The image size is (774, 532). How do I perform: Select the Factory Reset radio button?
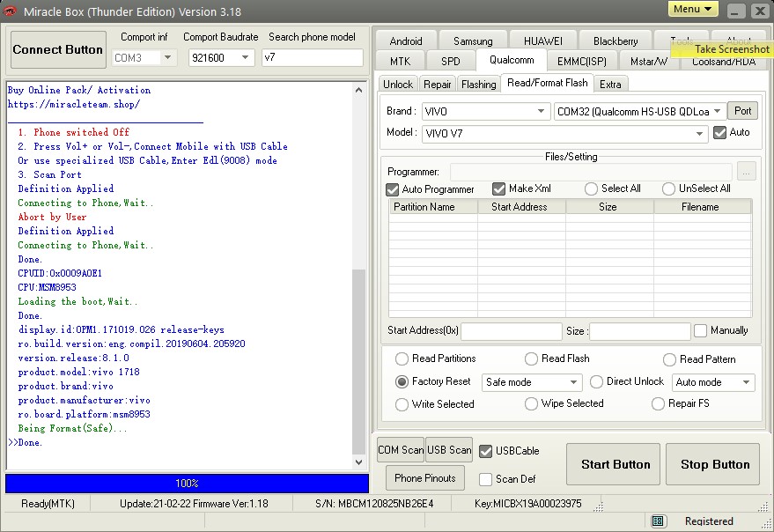point(402,381)
